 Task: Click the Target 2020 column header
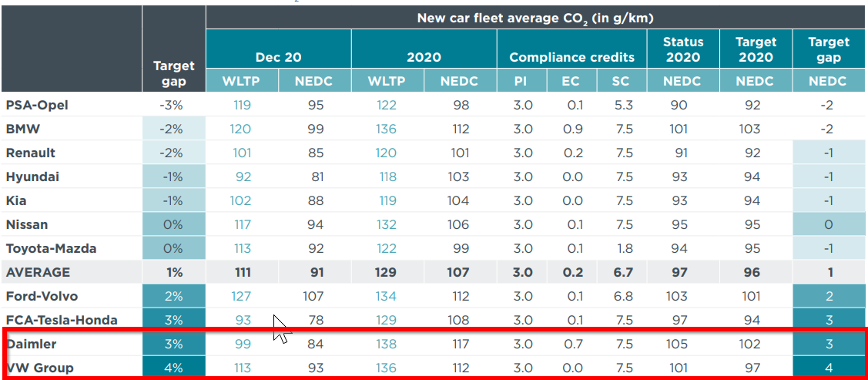point(756,49)
